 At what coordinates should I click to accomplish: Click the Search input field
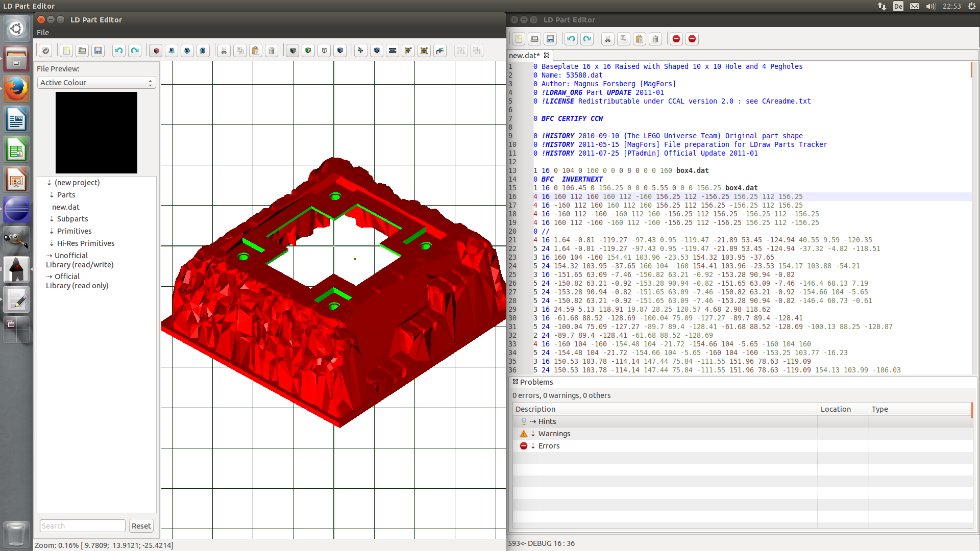coord(82,526)
